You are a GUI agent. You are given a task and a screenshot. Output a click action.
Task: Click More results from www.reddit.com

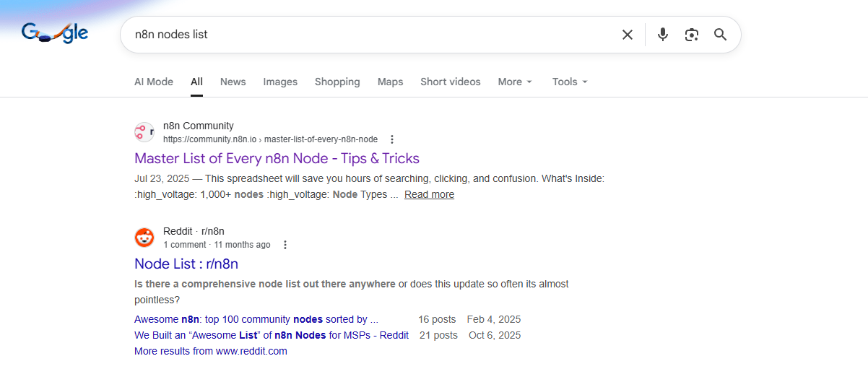pyautogui.click(x=210, y=351)
